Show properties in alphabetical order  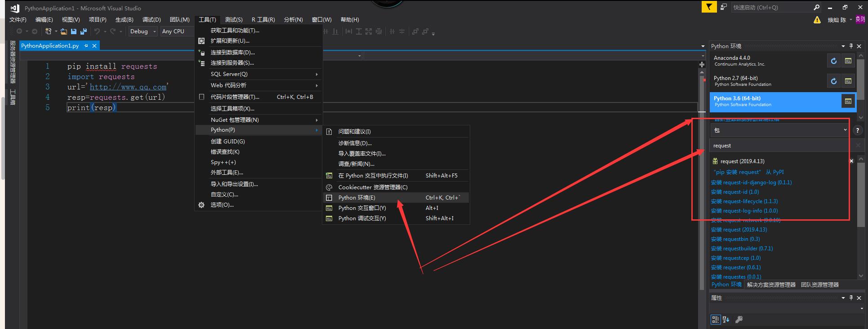[x=726, y=320]
